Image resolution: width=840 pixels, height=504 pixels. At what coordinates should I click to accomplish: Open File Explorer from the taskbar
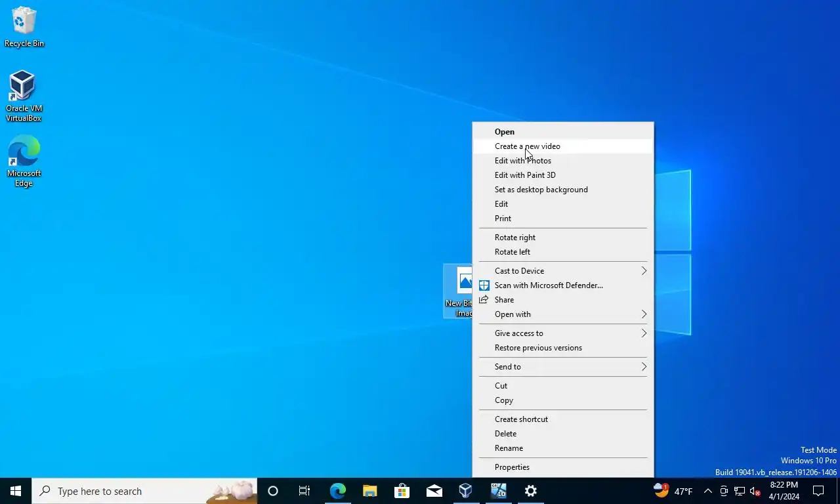pos(369,491)
